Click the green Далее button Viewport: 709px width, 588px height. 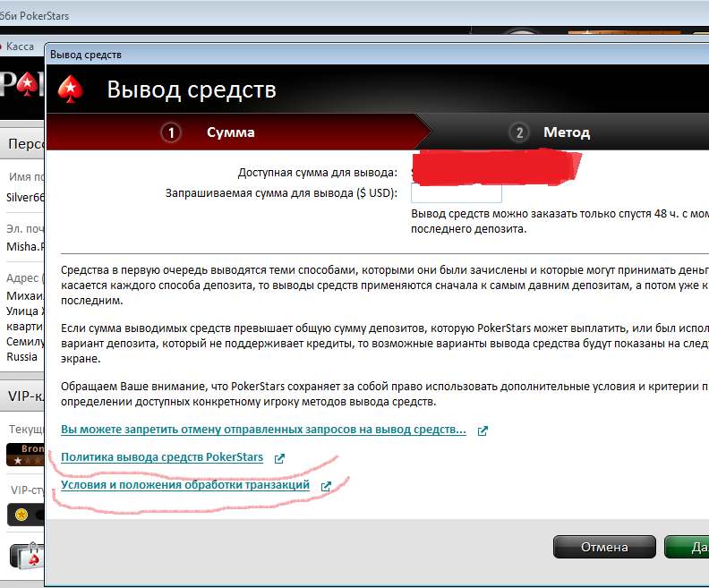tap(687, 547)
